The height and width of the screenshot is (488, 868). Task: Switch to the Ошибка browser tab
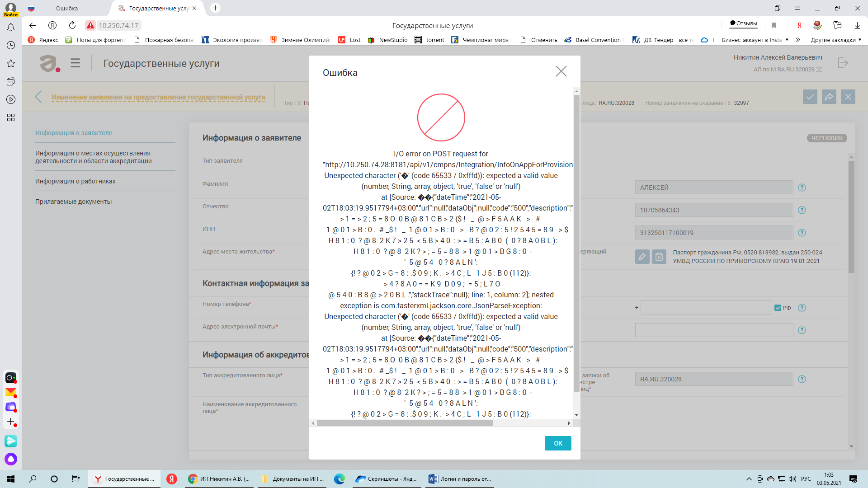(67, 8)
